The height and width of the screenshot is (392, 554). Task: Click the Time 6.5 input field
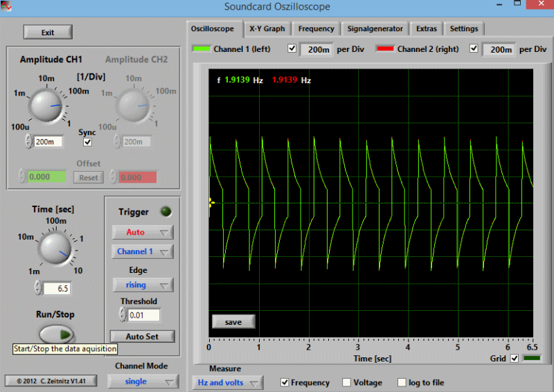[57, 288]
